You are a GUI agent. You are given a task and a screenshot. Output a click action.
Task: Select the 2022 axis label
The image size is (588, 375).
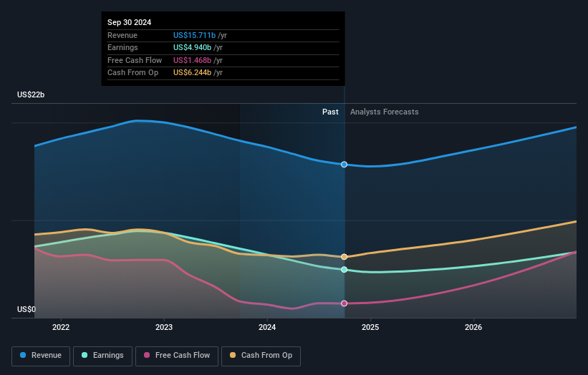61,327
